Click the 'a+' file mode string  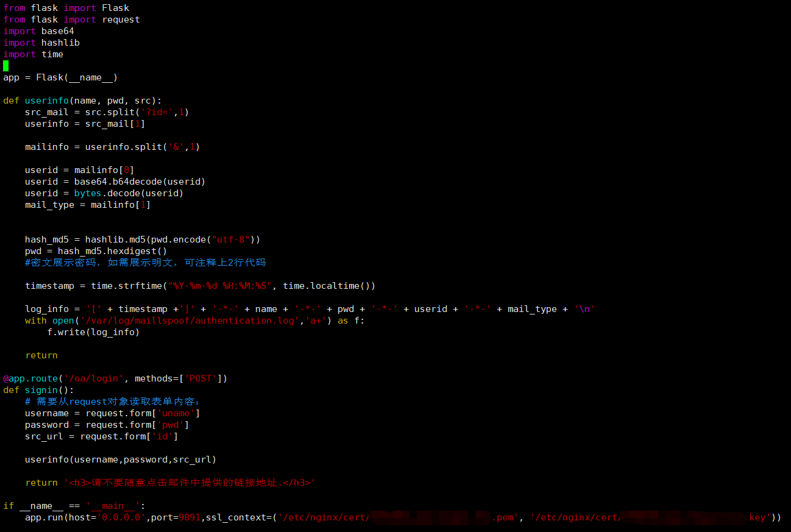pyautogui.click(x=316, y=321)
